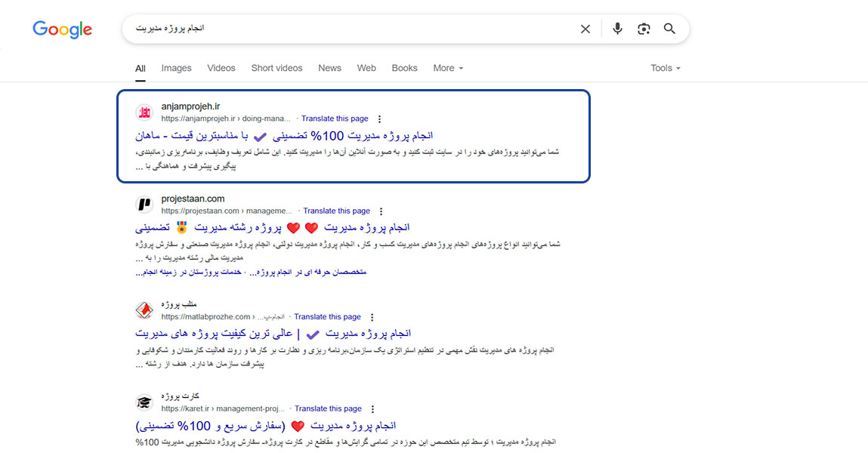Screen dimensions: 868x453
Task: Click the matlabprozhe.com site favicon
Action: [144, 310]
